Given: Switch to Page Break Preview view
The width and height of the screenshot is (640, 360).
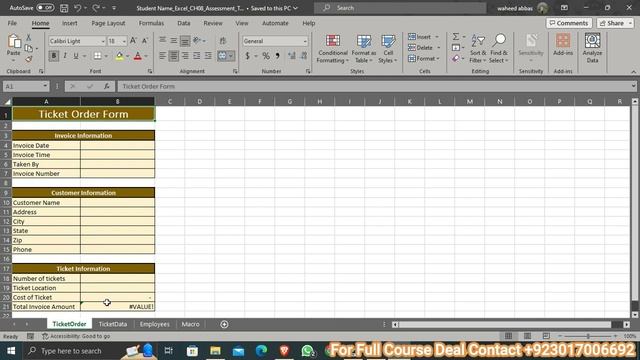Looking at the screenshot, I should click(546, 336).
